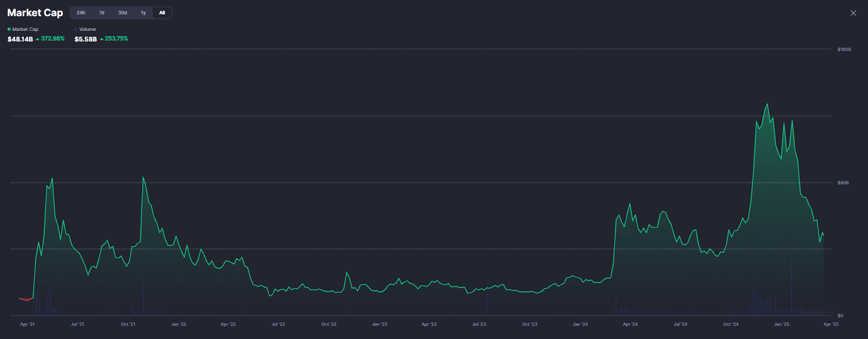Click the $48.14B market cap value
The image size is (868, 339).
coord(20,39)
